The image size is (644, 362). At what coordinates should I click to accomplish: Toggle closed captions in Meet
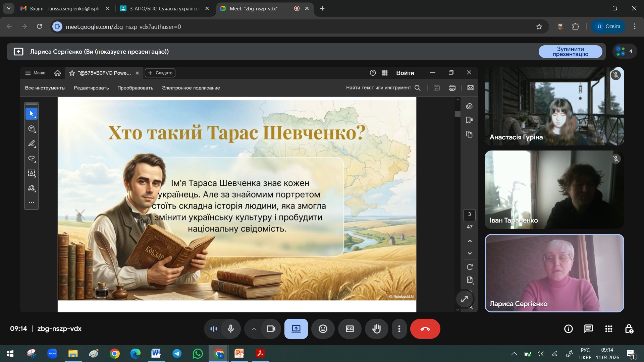coord(350,329)
